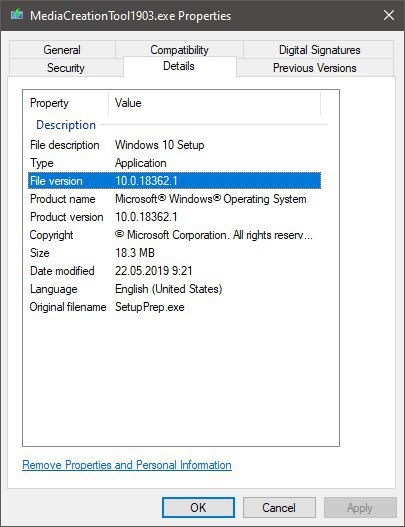Image resolution: width=405 pixels, height=527 pixels.
Task: Click the Cancel button
Action: click(279, 508)
